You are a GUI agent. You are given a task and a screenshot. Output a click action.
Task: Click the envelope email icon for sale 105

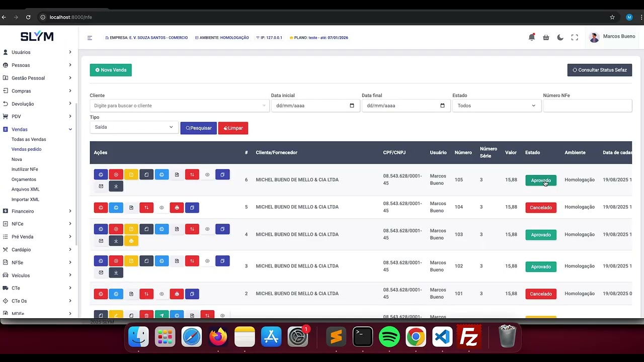(101, 186)
